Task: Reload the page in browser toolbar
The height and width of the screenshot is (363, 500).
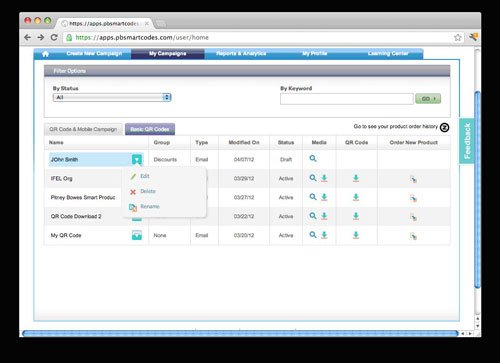Action: pyautogui.click(x=54, y=37)
